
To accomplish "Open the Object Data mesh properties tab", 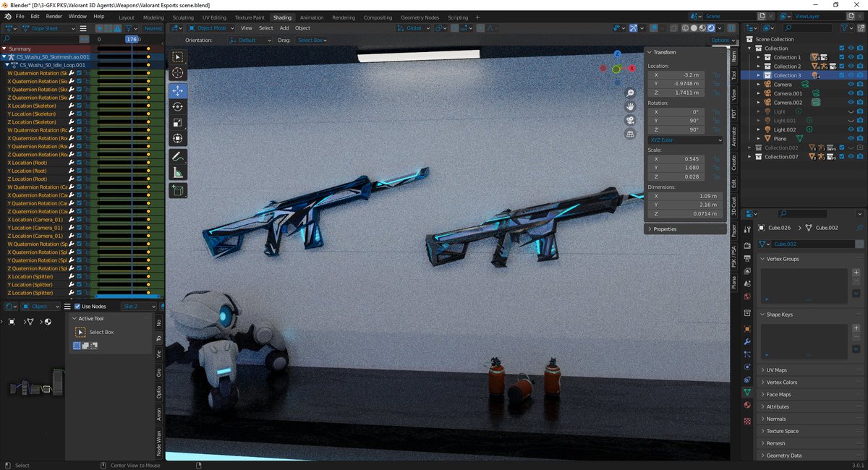I will [x=747, y=392].
